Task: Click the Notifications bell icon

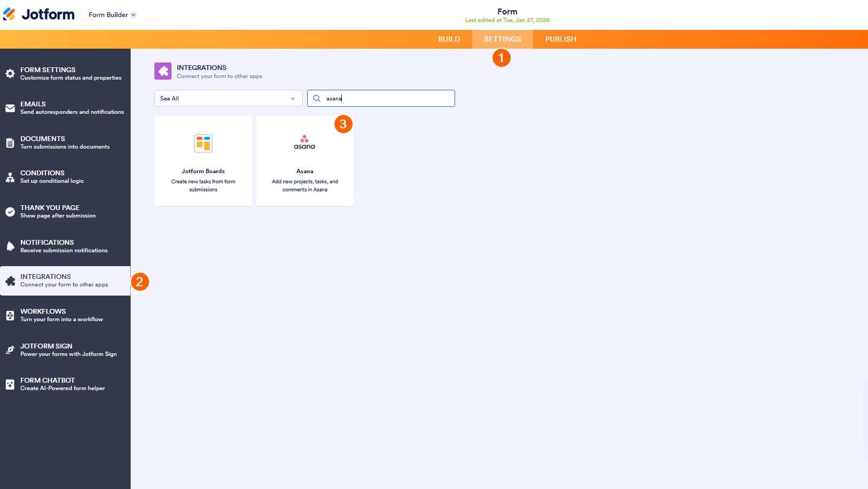Action: (10, 246)
